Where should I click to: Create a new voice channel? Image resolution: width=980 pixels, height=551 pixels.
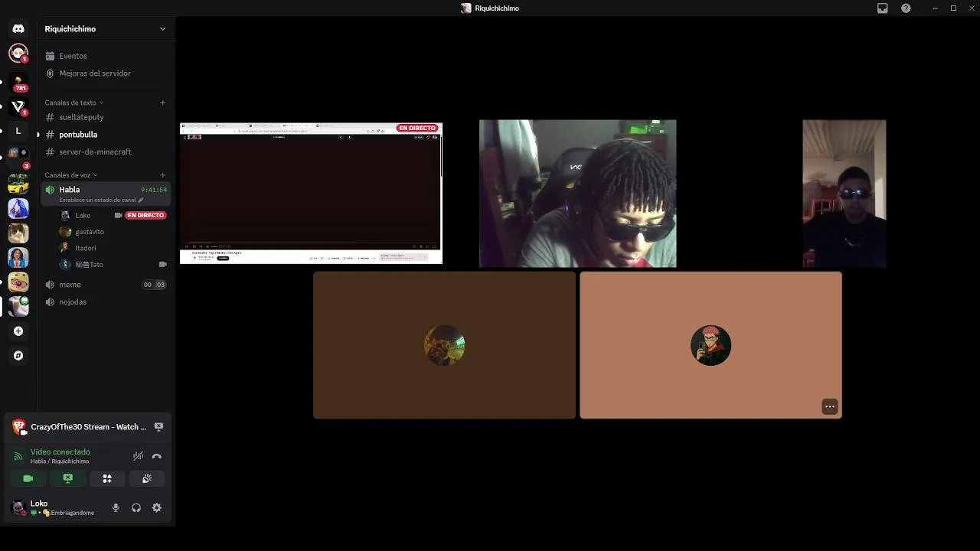click(x=162, y=175)
